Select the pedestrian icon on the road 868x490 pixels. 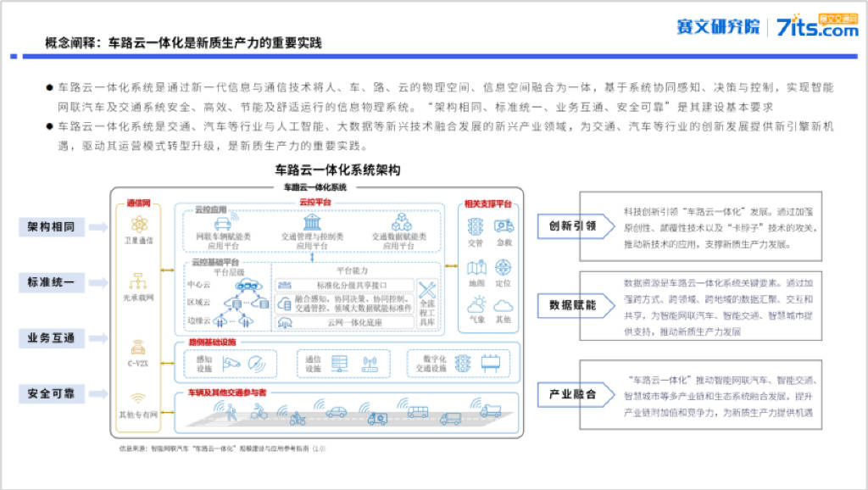(231, 413)
